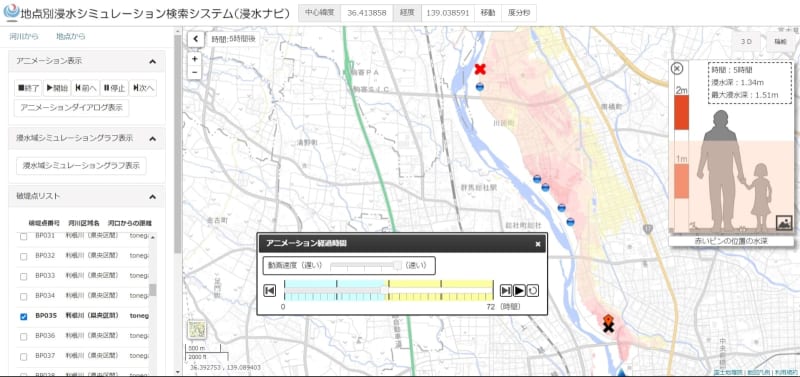Uncheck the BP035 breach point checkbox
This screenshot has height=377, width=800.
[23, 317]
